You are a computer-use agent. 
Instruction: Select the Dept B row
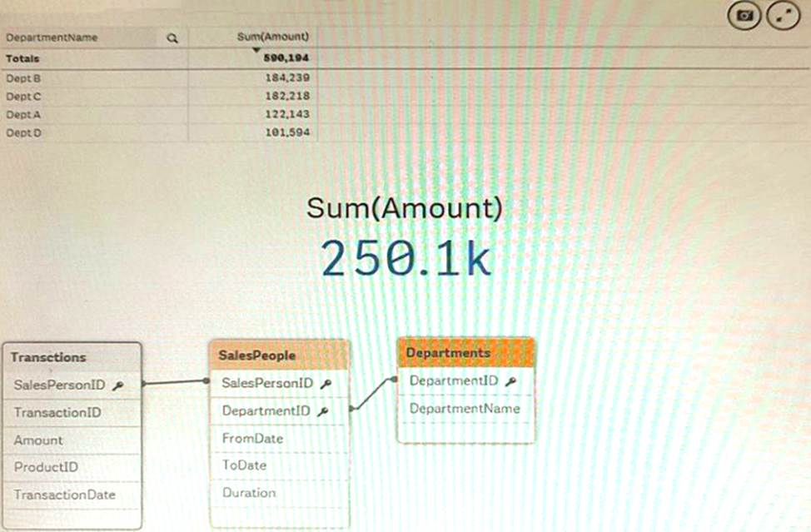click(x=23, y=77)
